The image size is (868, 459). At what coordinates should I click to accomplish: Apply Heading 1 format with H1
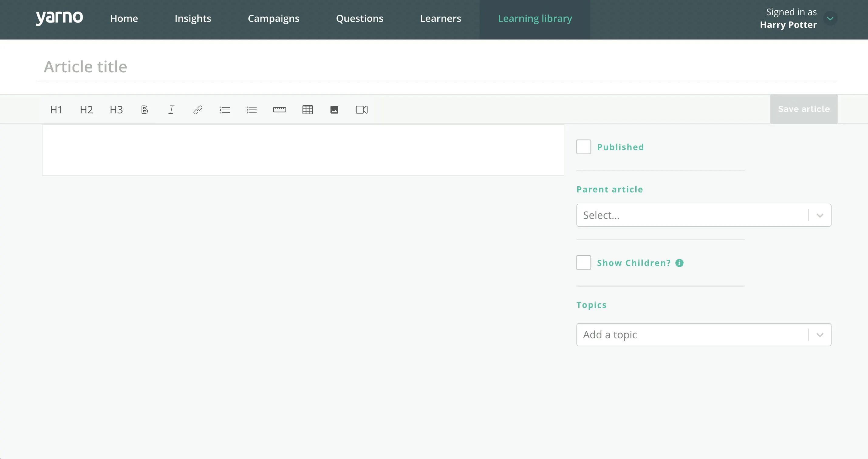tap(56, 110)
